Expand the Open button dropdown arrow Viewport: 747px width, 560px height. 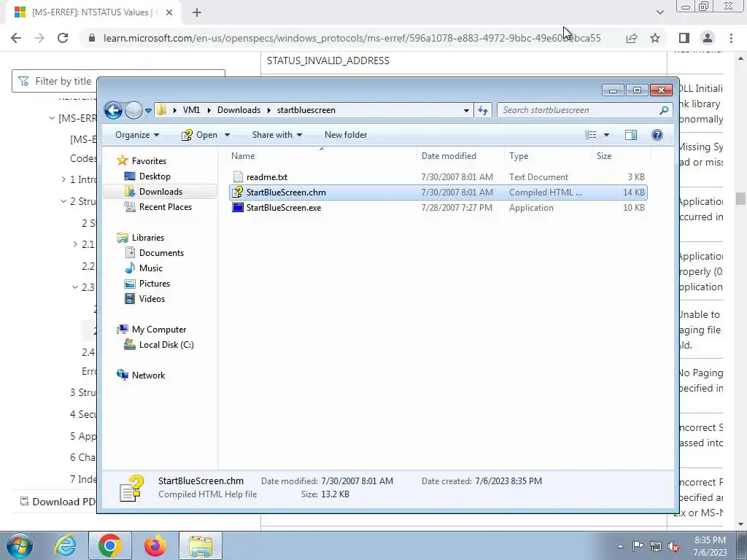tap(228, 135)
